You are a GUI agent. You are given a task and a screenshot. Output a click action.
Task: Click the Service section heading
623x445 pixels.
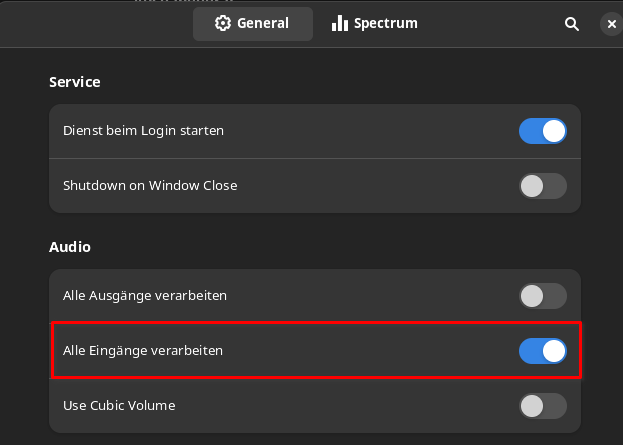75,82
